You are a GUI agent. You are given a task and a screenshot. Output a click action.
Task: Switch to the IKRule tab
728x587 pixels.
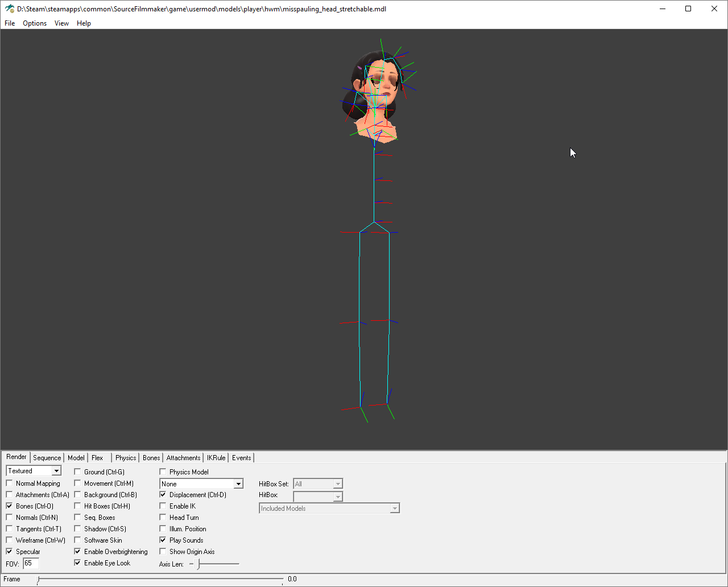coord(216,458)
